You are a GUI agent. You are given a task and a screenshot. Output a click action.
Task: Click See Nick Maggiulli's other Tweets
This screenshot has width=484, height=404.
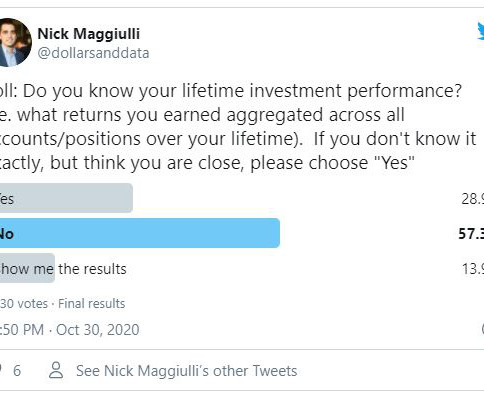186,371
